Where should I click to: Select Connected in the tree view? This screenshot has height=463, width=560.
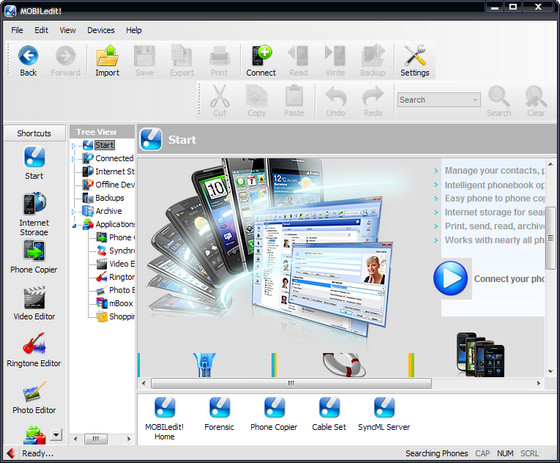[114, 158]
